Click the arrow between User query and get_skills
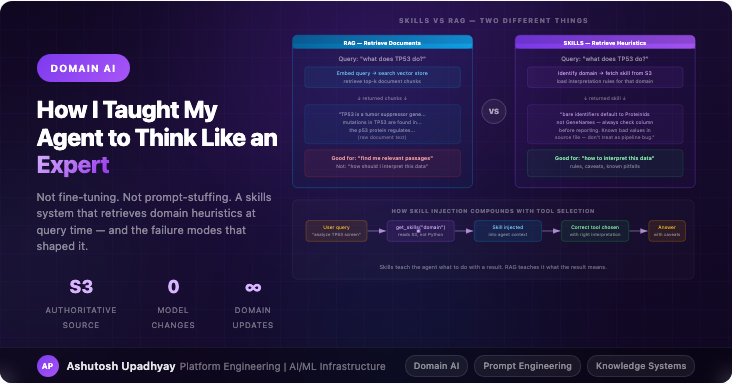732x384 pixels. [377, 231]
